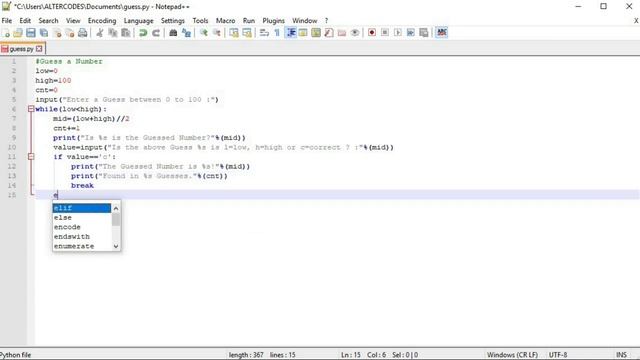
Task: Start macro recording with red dot icon
Action: 372,33
